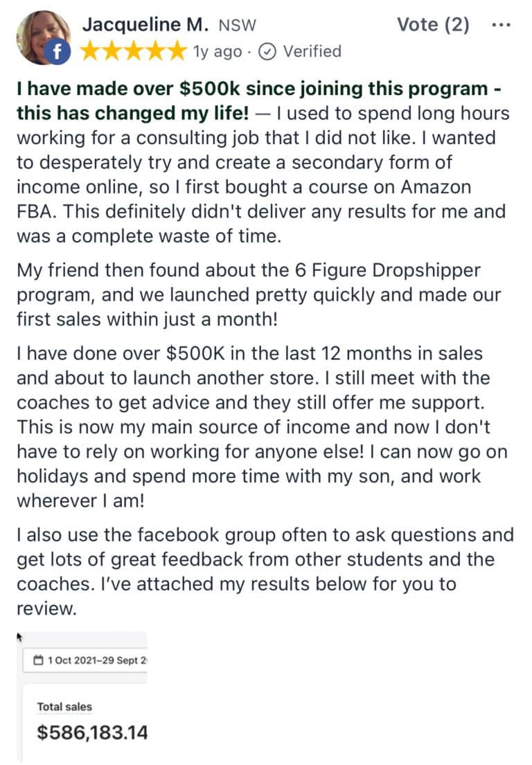
Task: Click the '1y ago' timestamp
Action: pyautogui.click(x=217, y=52)
